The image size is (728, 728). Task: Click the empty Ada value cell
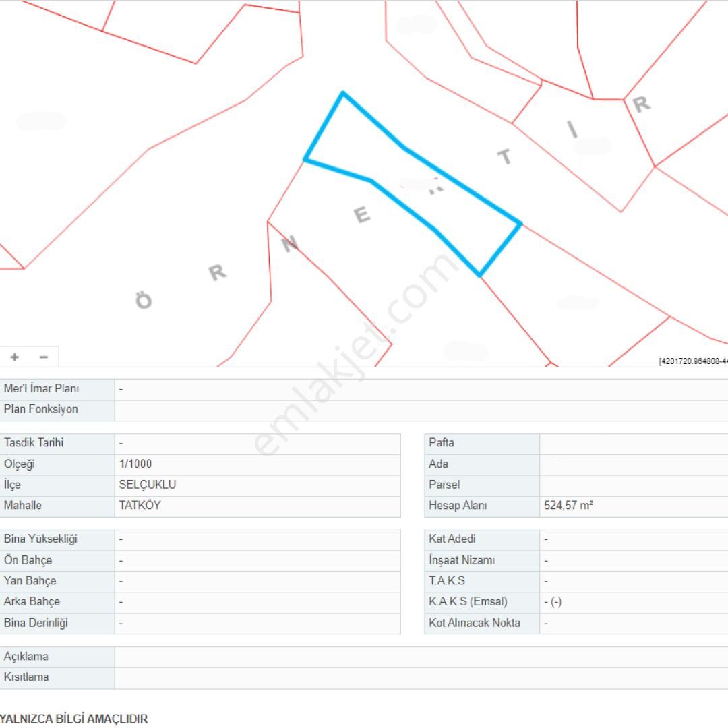coord(632,464)
